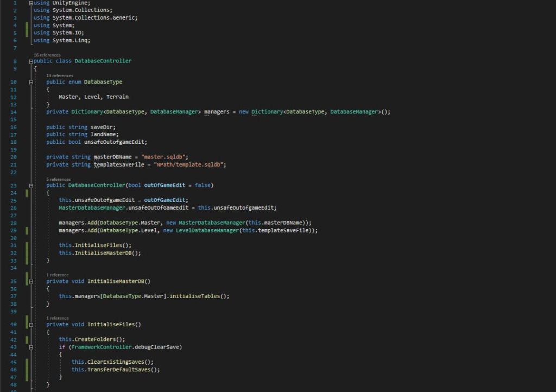Open the '16 references' CodeLens link
This screenshot has height=392, width=556.
[x=47, y=55]
